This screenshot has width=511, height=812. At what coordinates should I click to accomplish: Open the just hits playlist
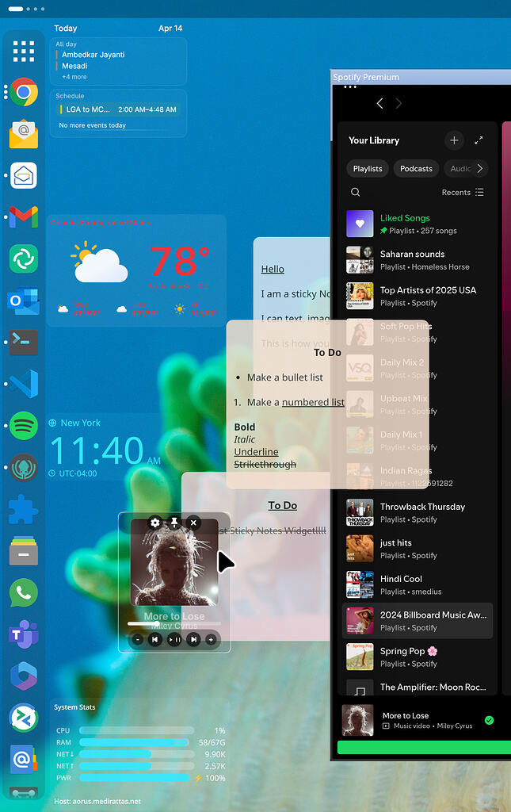pos(418,549)
